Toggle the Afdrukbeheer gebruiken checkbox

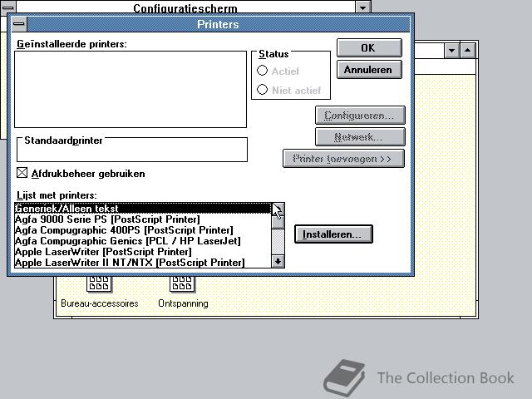[x=22, y=173]
